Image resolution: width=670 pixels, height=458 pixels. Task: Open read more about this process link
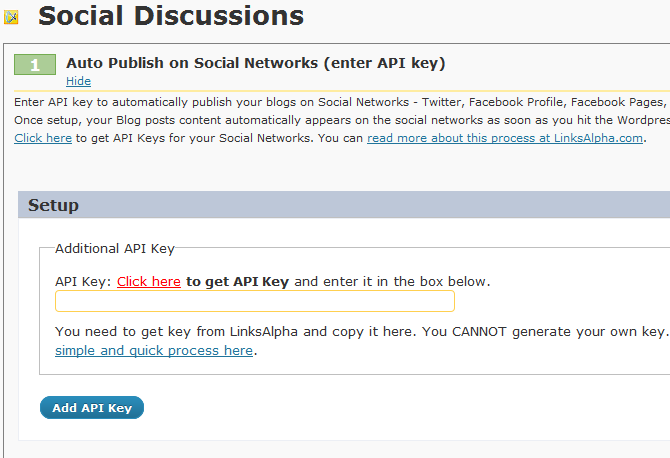pyautogui.click(x=505, y=138)
